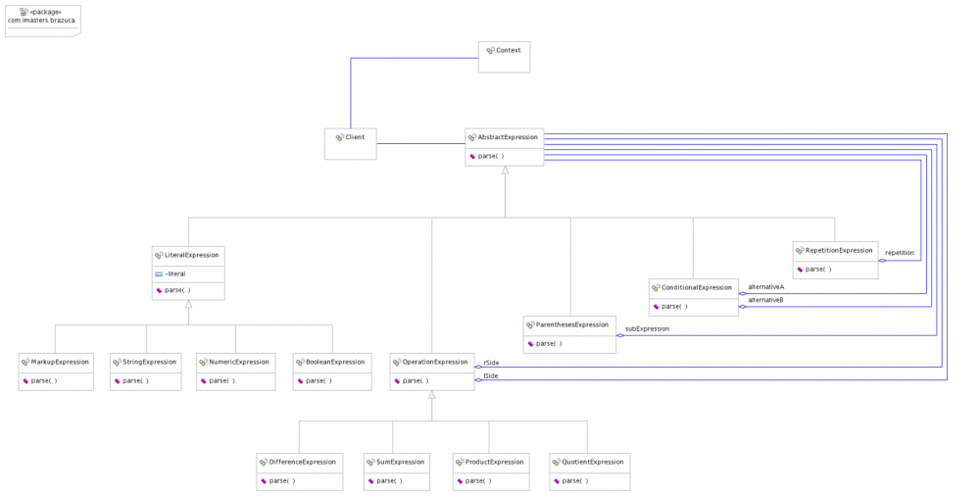
Task: Select the literal attribute icon in LiteralExpression
Action: (x=159, y=273)
